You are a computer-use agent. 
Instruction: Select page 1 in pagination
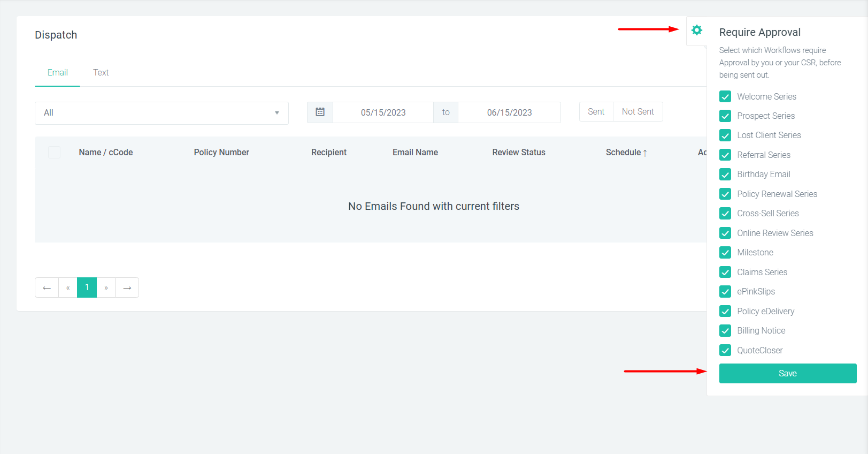coord(87,287)
